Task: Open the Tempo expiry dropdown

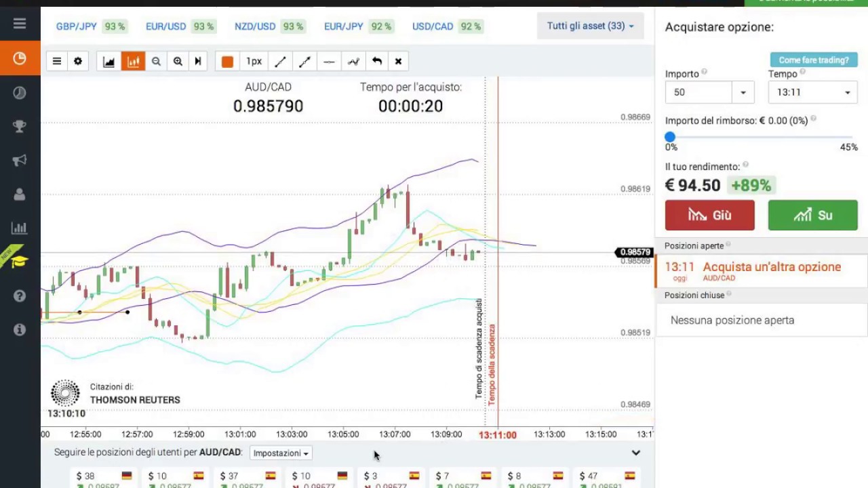Action: (x=812, y=92)
